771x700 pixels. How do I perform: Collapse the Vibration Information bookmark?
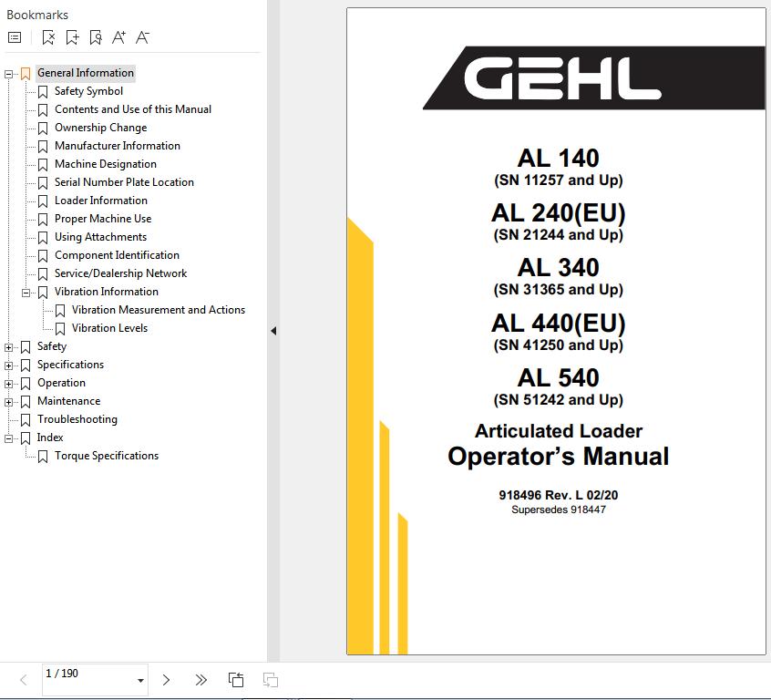click(x=26, y=293)
